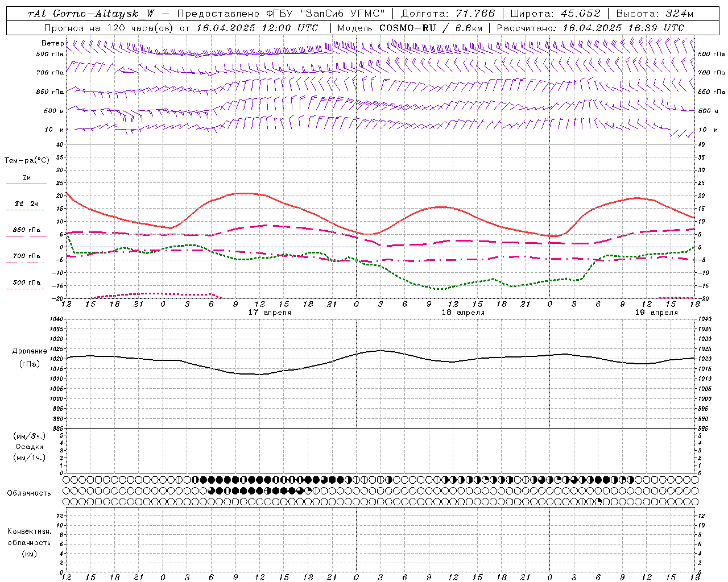Click the 850 гПа temperature legend dashed sample

(26, 236)
